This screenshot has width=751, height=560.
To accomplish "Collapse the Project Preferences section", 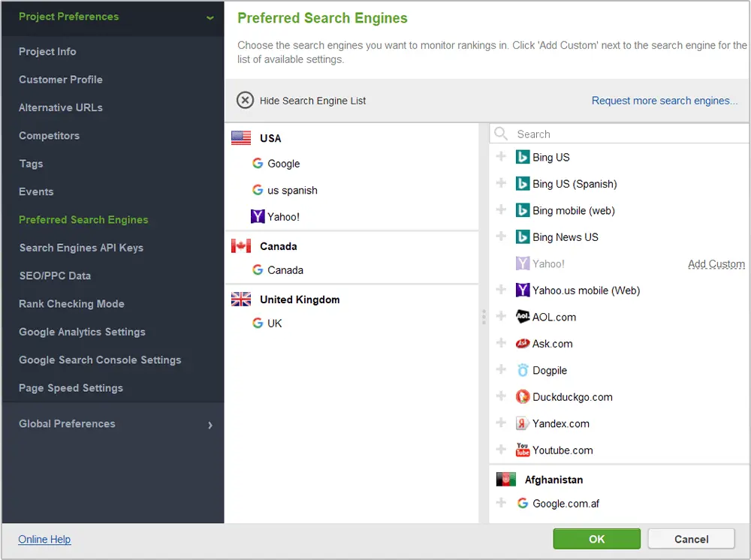I will (210, 17).
